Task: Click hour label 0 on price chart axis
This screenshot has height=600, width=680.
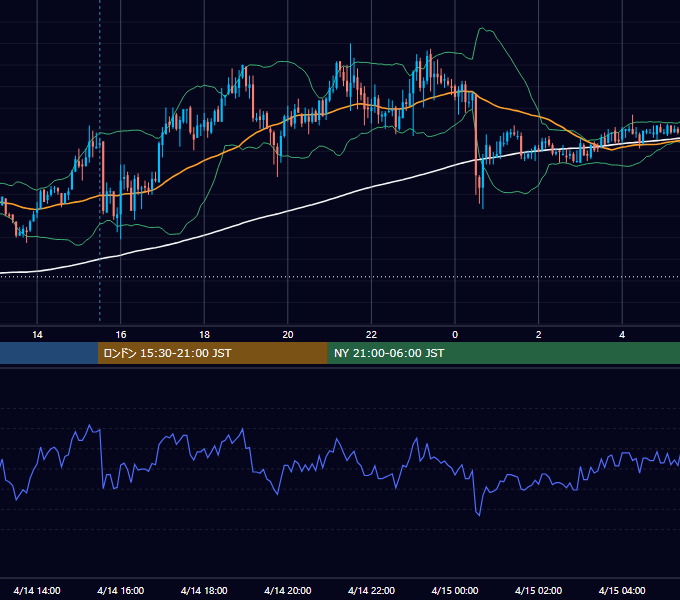Action: pos(455,335)
